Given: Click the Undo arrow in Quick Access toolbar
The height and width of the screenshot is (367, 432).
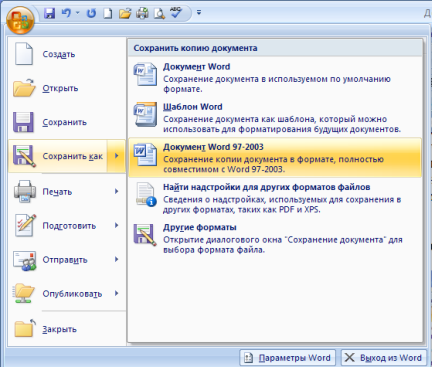Looking at the screenshot, I should [x=66, y=13].
